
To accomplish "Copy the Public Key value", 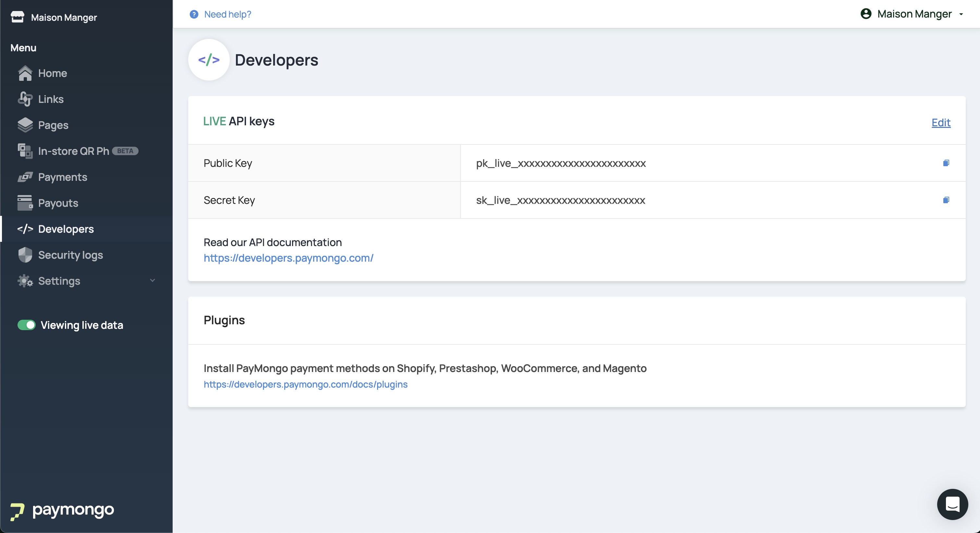I will (946, 163).
